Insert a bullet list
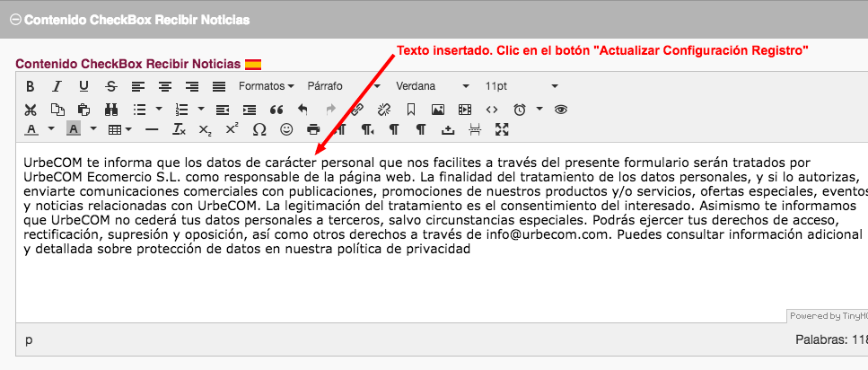Screen dimensions: 868x370 pyautogui.click(x=139, y=110)
